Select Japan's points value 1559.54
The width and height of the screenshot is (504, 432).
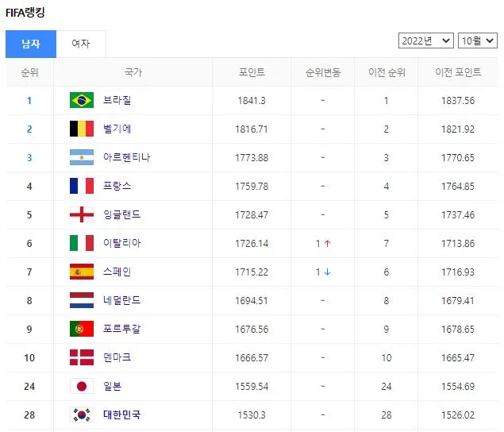[x=252, y=386]
